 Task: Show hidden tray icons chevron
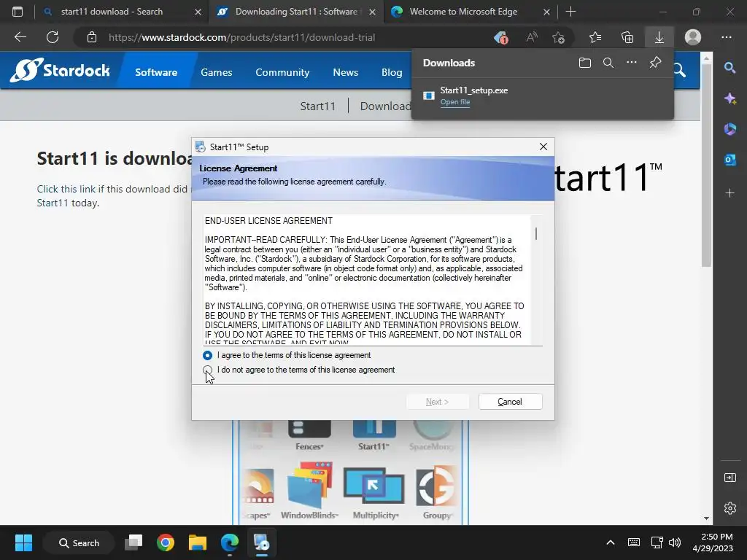(611, 542)
